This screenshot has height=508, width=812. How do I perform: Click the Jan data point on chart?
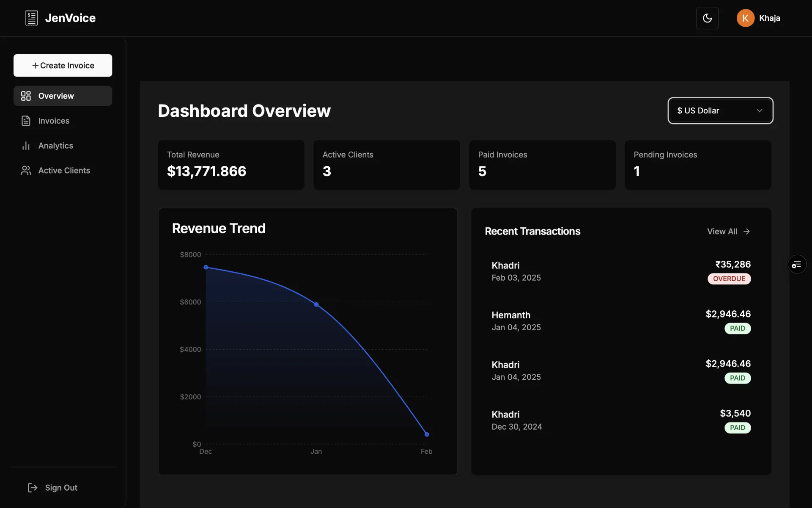pyautogui.click(x=316, y=304)
